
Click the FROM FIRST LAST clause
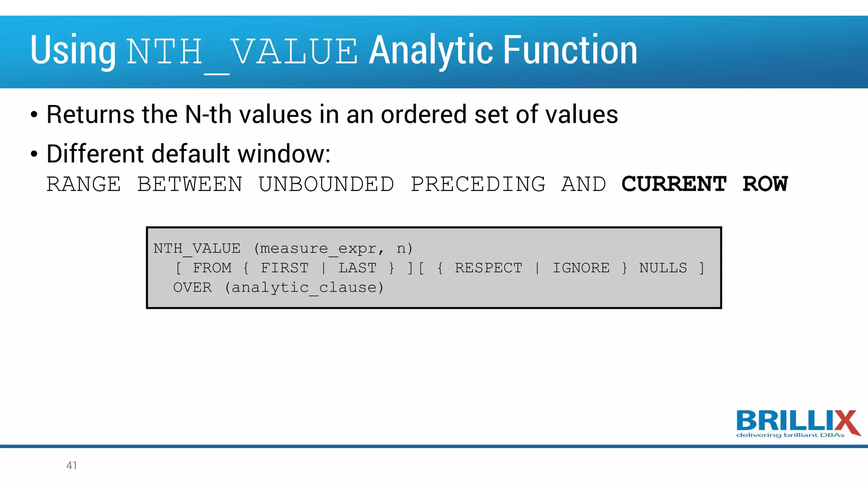point(285,268)
